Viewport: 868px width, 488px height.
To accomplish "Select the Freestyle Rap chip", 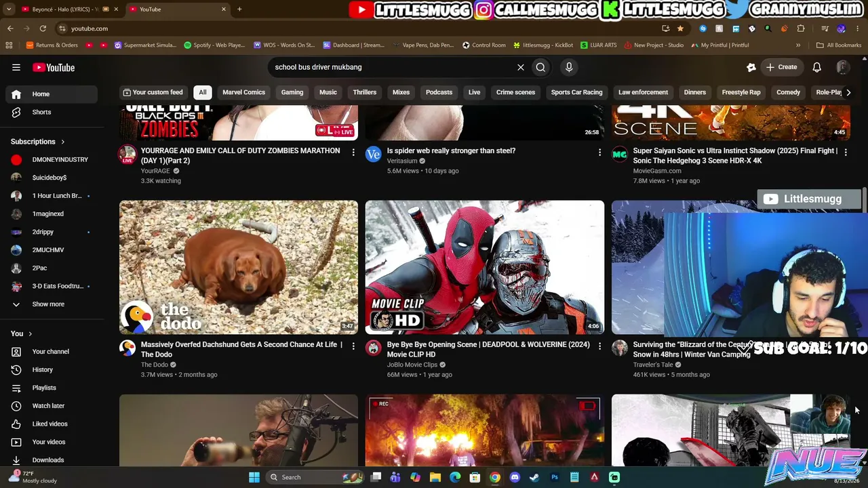I will 741,92.
